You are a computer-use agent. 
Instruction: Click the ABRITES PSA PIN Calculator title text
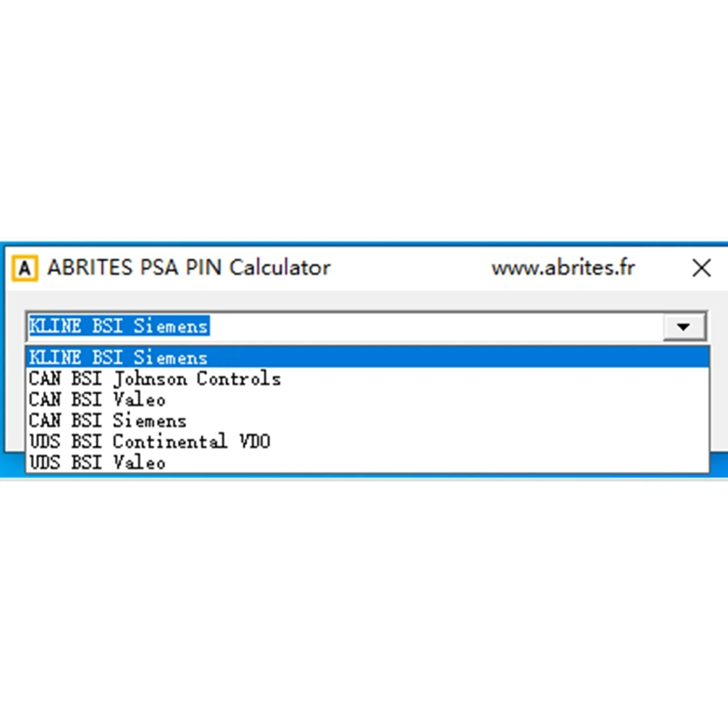point(189,268)
